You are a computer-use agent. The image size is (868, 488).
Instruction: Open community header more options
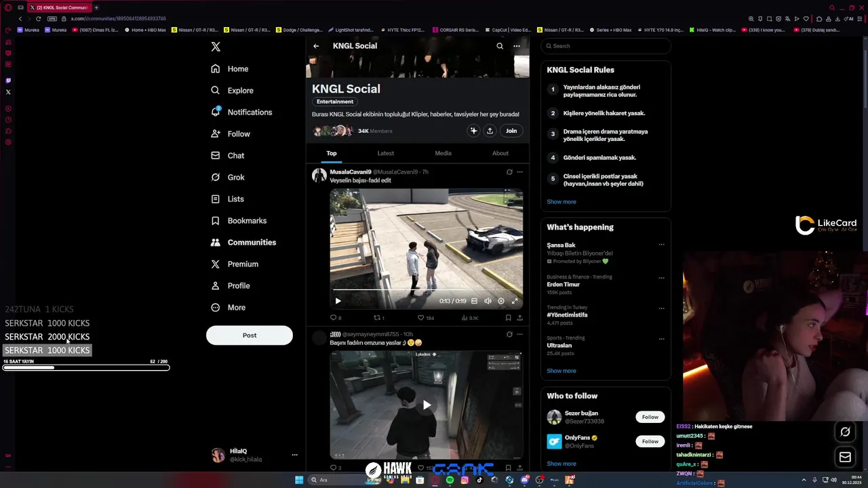(x=517, y=46)
